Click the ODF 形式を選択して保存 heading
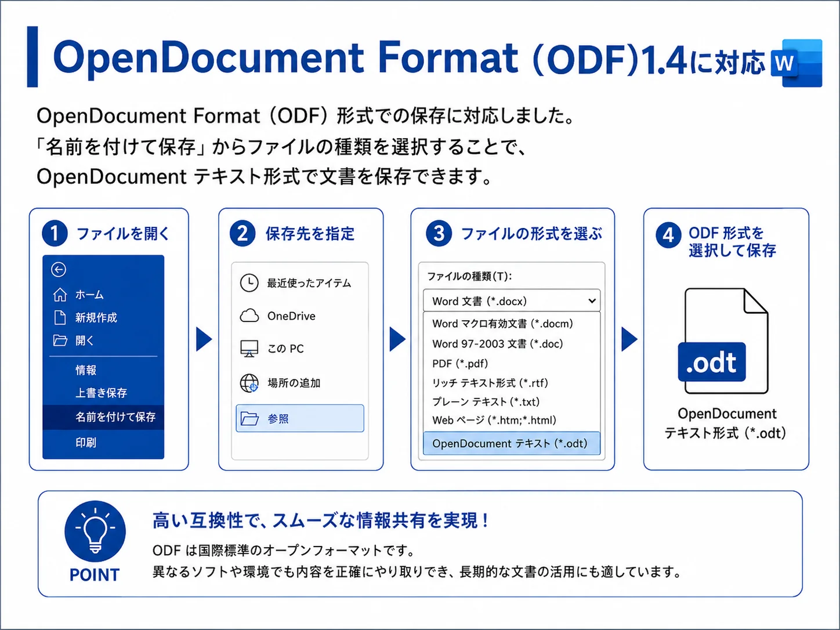This screenshot has width=840, height=630. (x=732, y=242)
